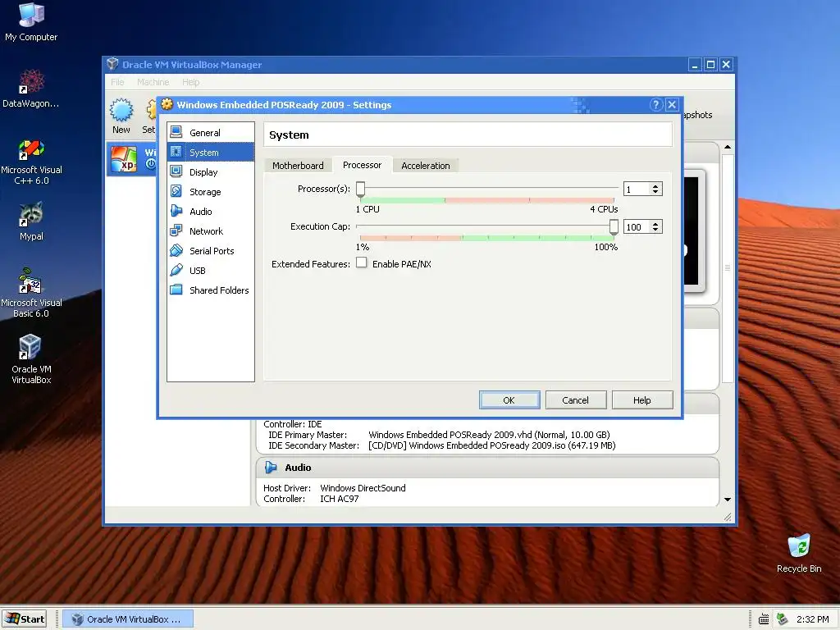Image resolution: width=840 pixels, height=630 pixels.
Task: Open Display settings in sidebar
Action: pyautogui.click(x=210, y=172)
